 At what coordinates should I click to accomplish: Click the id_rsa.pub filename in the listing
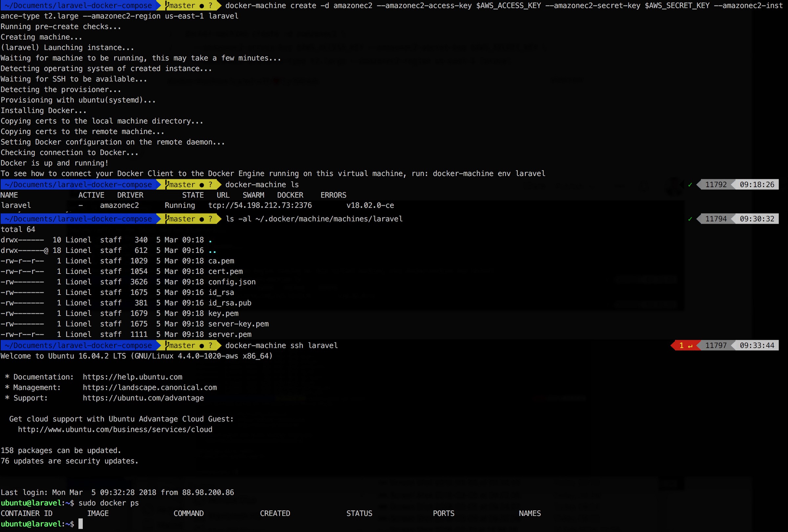230,303
